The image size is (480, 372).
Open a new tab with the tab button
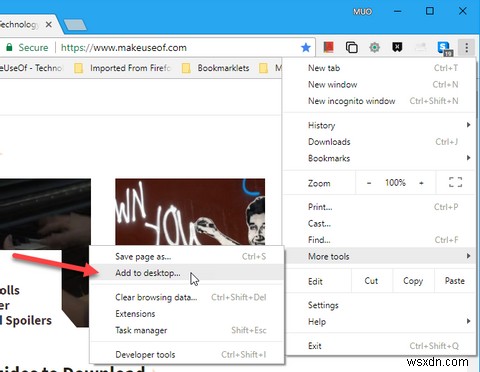[75, 25]
